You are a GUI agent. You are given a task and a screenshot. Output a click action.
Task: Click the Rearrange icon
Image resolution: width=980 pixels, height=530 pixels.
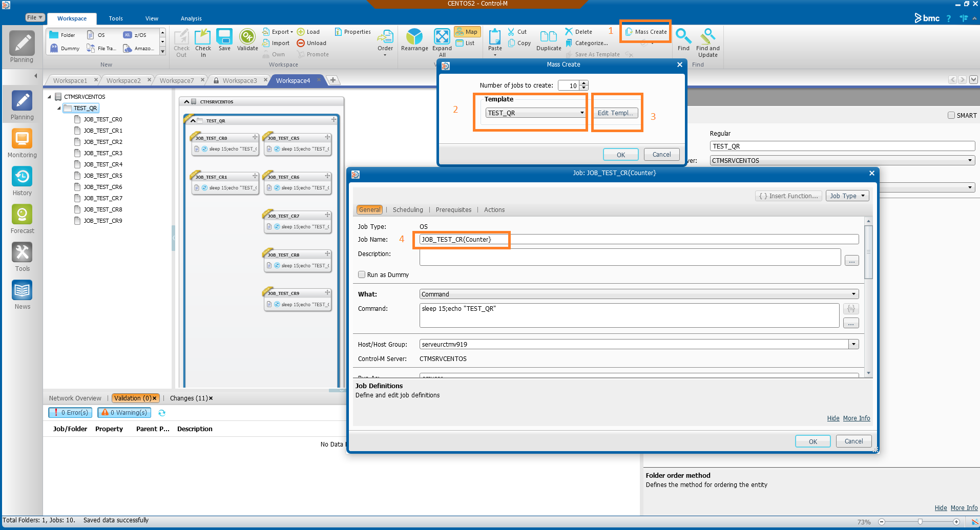[414, 40]
